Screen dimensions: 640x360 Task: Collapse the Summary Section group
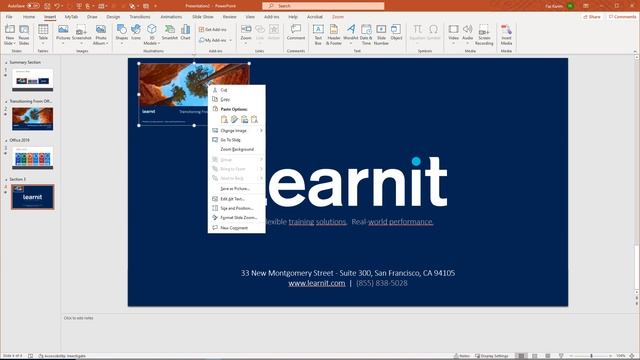click(6, 62)
